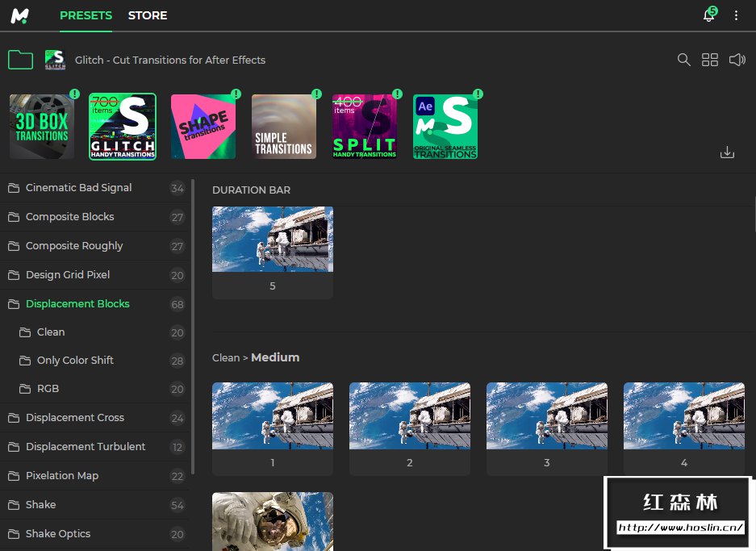756x551 pixels.
Task: Click the search magnifier icon
Action: pyautogui.click(x=683, y=60)
